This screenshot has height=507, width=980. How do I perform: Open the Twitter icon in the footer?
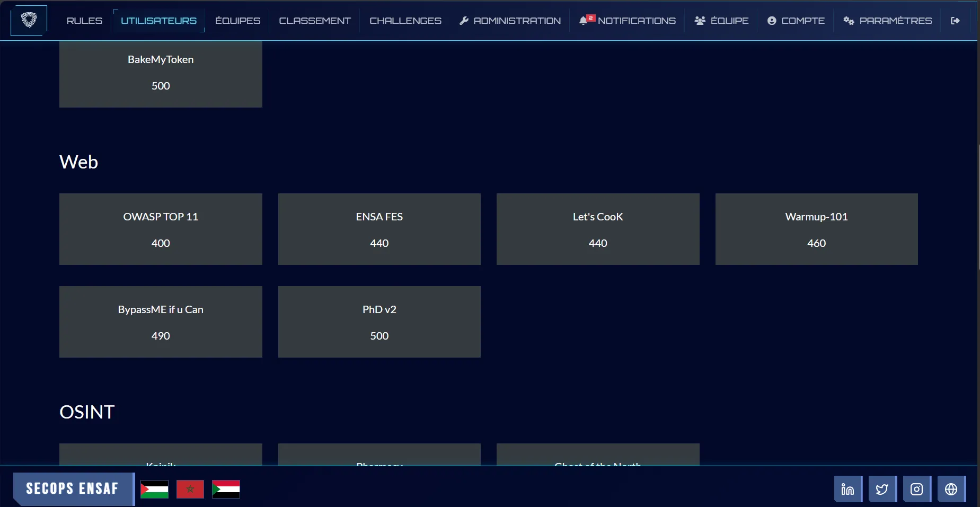coord(882,489)
